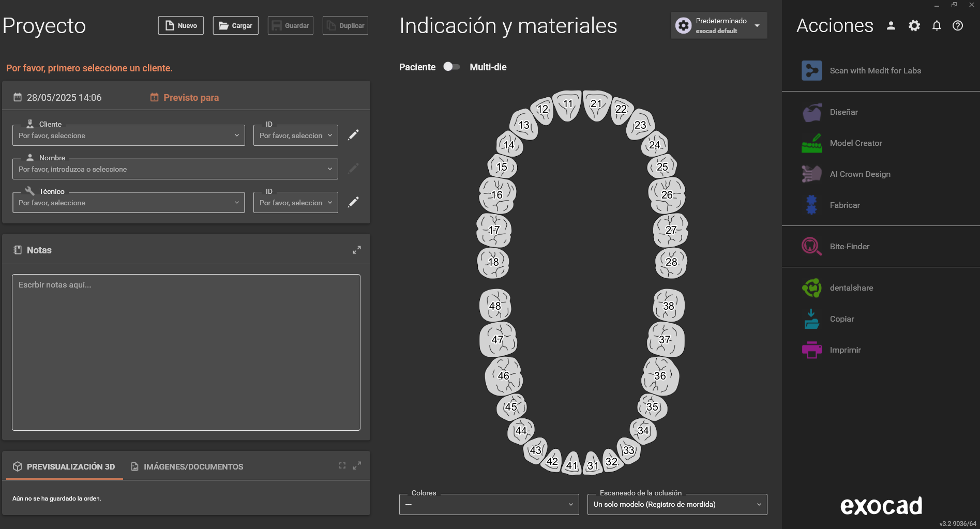
Task: Open the Colores selector
Action: point(488,504)
